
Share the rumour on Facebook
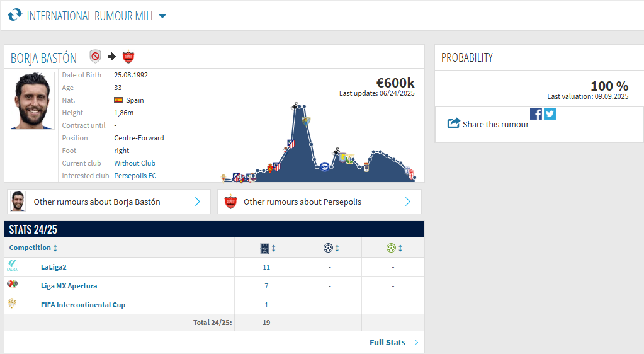536,113
